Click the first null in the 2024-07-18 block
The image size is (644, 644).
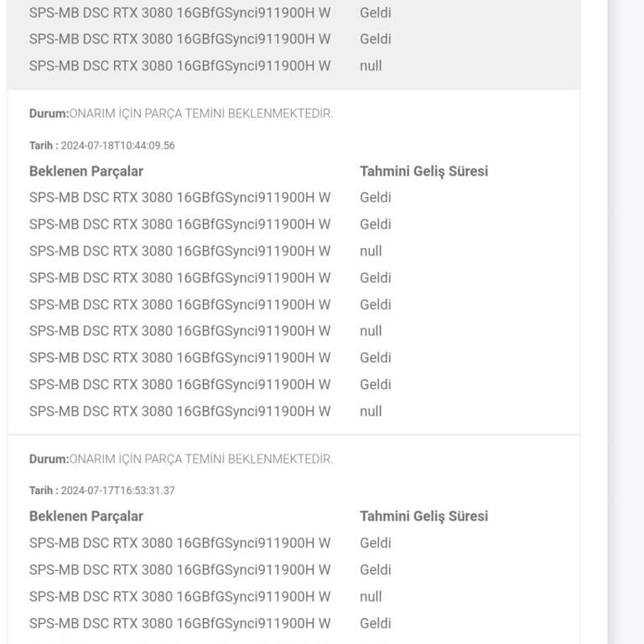[371, 251]
